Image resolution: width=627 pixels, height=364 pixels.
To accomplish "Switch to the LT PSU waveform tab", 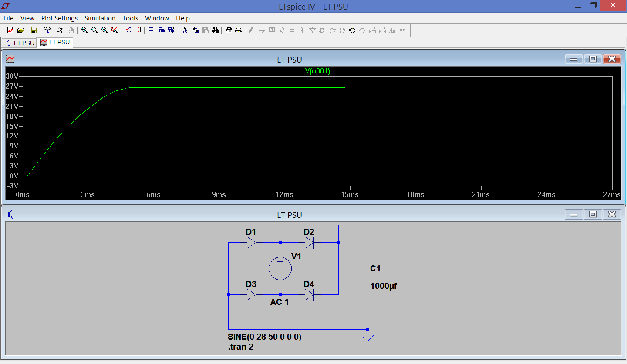I will pos(55,42).
